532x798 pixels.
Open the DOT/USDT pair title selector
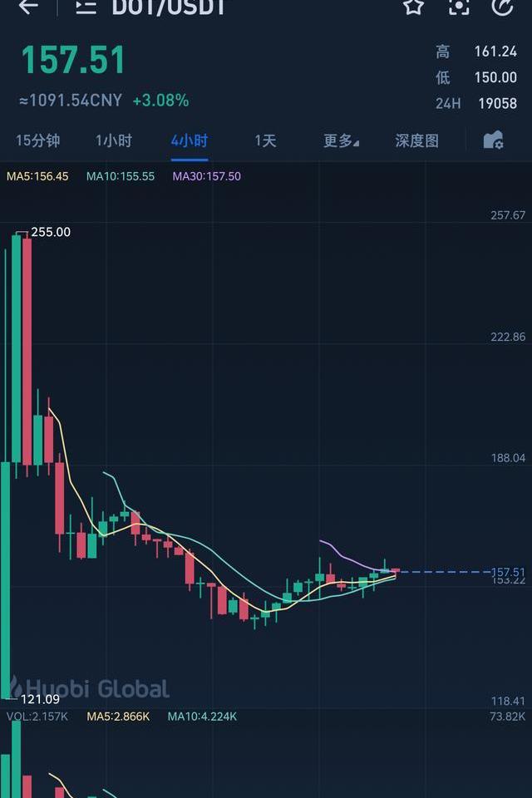[x=169, y=7]
